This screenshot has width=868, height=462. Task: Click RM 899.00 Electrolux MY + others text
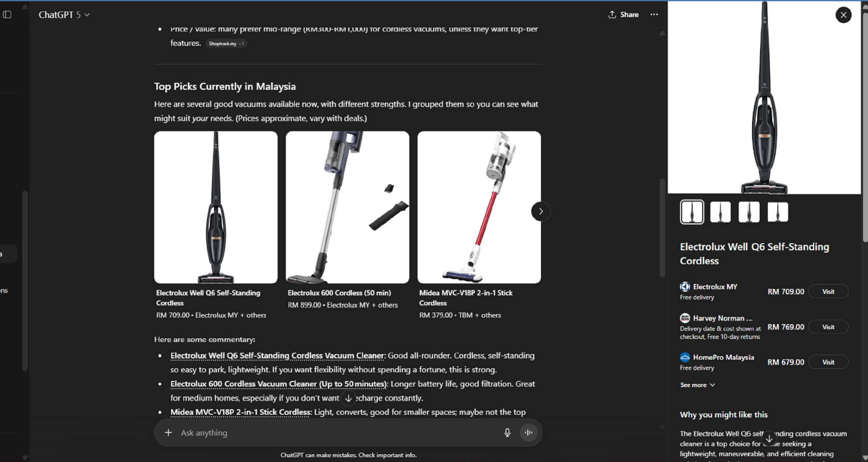pyautogui.click(x=343, y=305)
